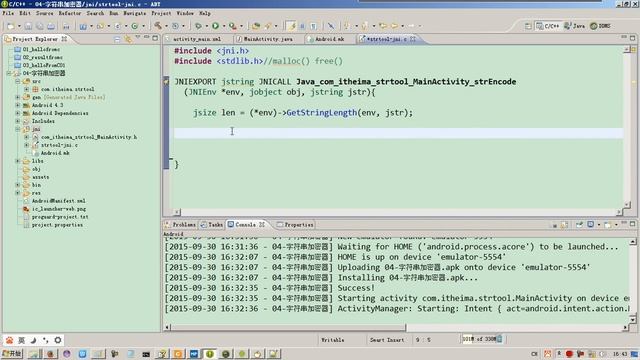
Task: Click the heap garbage collector trash icon
Action: (x=499, y=339)
